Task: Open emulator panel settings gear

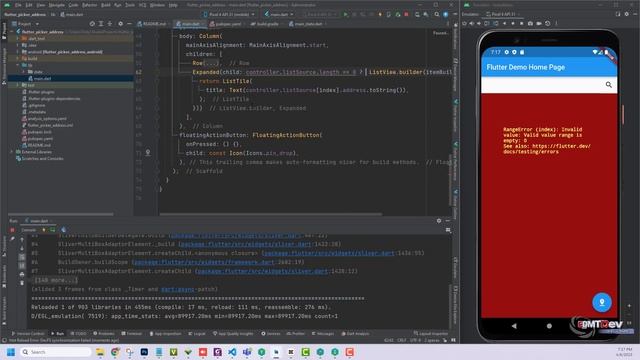Action: coord(627,14)
